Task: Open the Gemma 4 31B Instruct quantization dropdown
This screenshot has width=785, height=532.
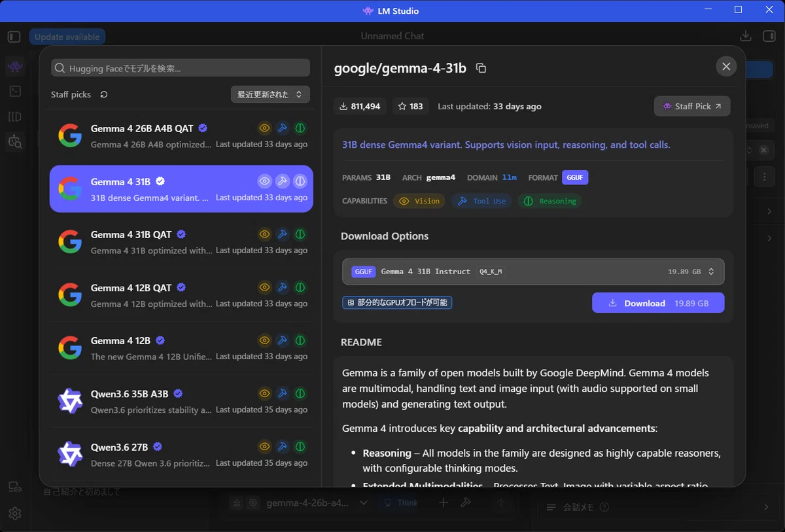Action: coord(533,272)
